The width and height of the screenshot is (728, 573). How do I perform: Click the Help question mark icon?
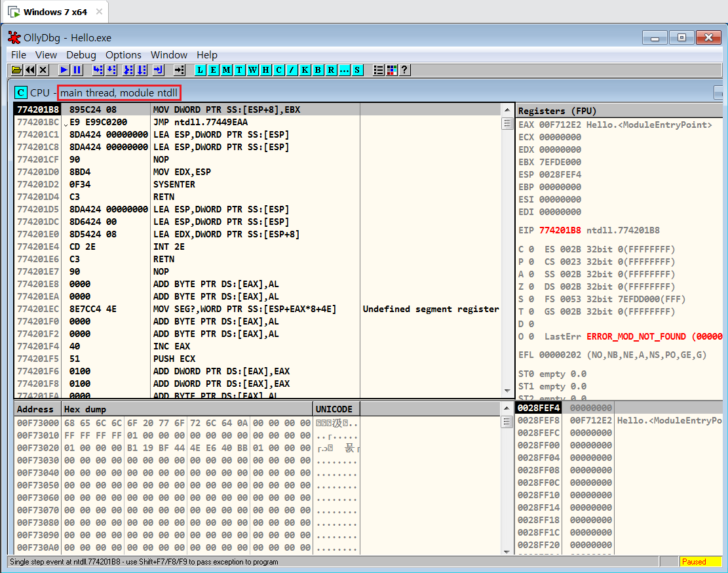pyautogui.click(x=404, y=70)
